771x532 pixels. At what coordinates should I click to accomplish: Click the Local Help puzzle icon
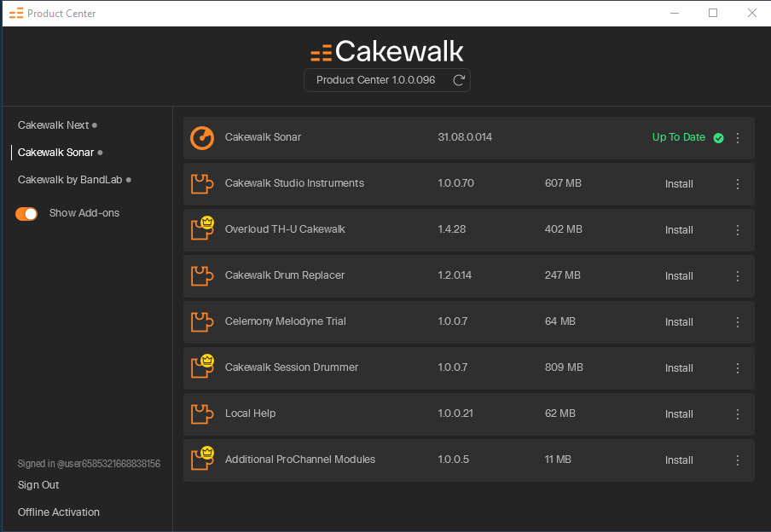(x=202, y=414)
